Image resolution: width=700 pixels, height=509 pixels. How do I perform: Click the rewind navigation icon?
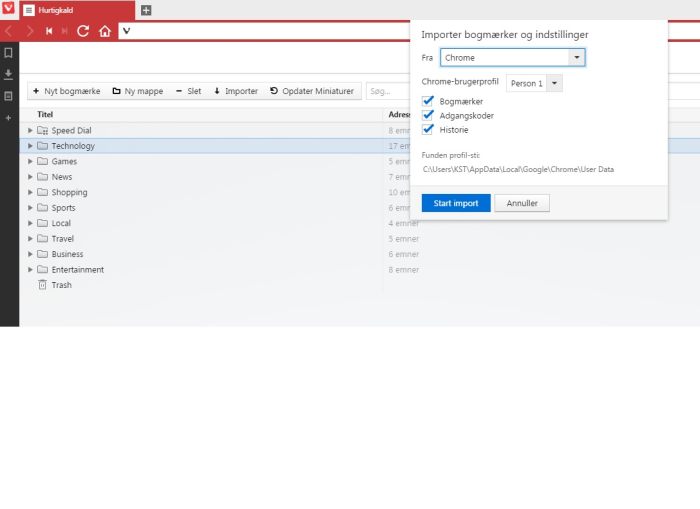coord(49,31)
